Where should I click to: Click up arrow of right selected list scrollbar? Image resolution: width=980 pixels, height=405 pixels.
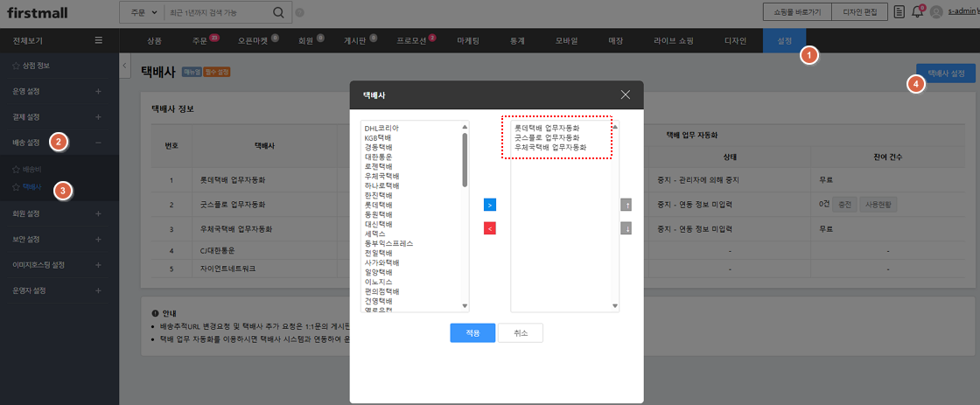coord(615,127)
